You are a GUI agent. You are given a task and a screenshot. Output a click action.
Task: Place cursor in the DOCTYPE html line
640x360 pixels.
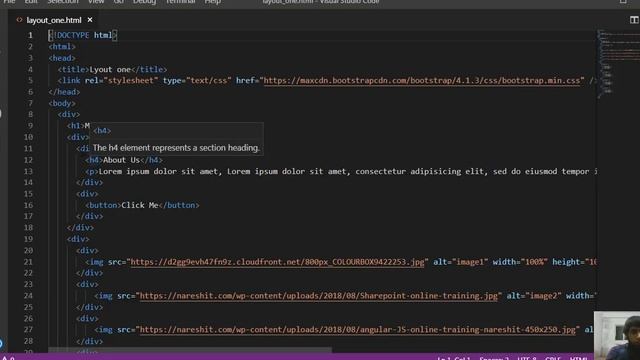point(83,35)
